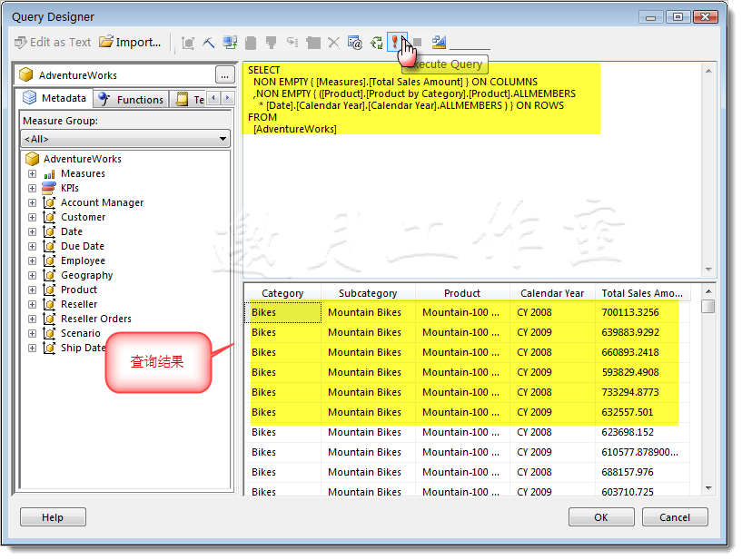
Task: Click the Total Sales Amount column header
Action: pos(642,293)
